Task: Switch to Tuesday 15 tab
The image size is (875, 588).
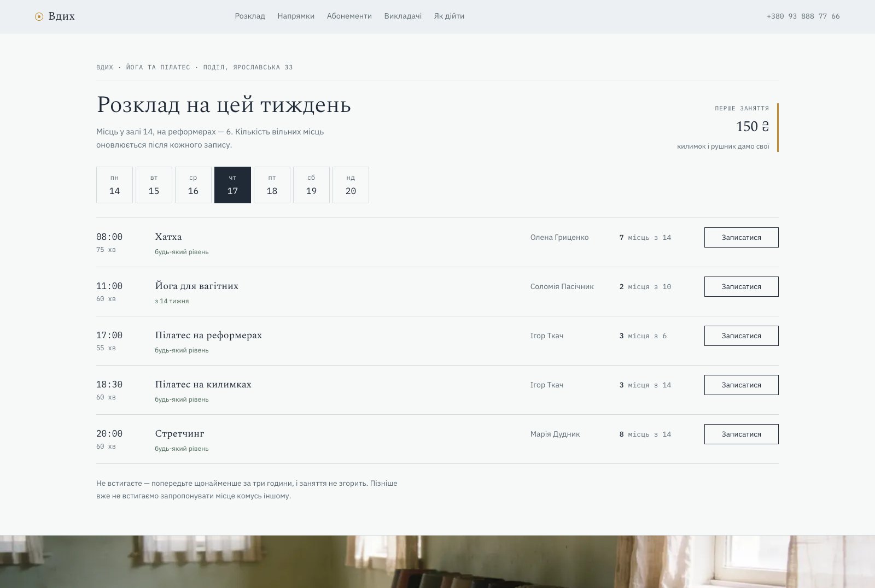Action: [x=154, y=185]
